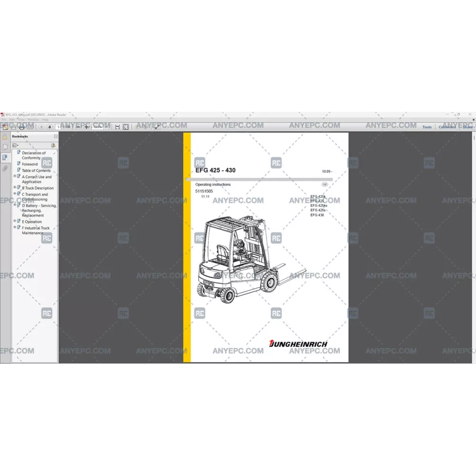Expand the 'B Truck Description' bookmark
The width and height of the screenshot is (476, 476).
point(15,188)
